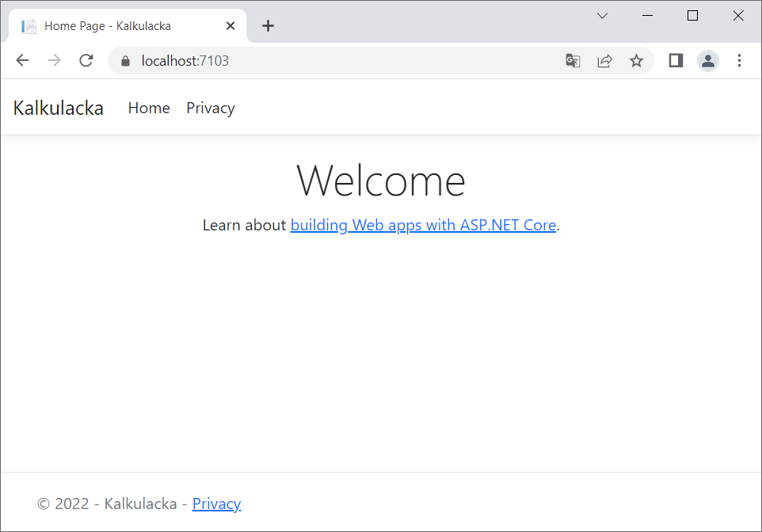Go to Home in the navbar
762x532 pixels.
[149, 108]
